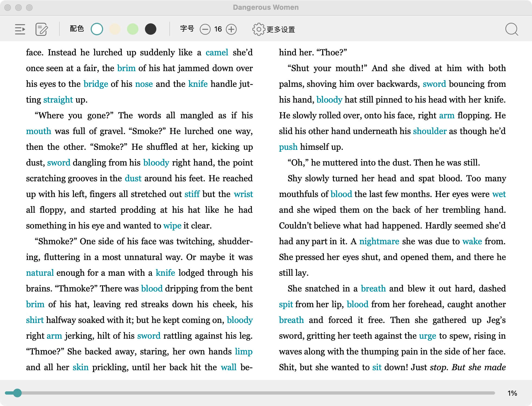The width and height of the screenshot is (532, 406).
Task: Click the highlighted word "camel"
Action: click(217, 52)
